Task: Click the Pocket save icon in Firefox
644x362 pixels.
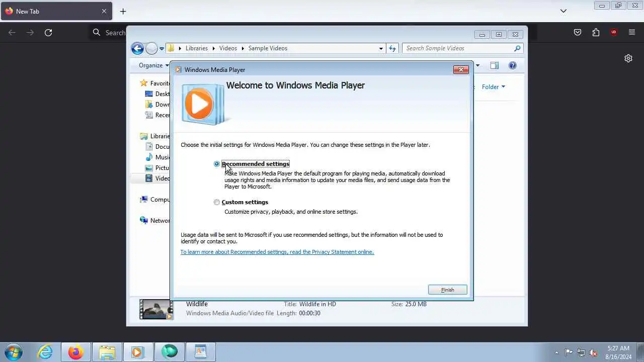Action: click(x=578, y=33)
